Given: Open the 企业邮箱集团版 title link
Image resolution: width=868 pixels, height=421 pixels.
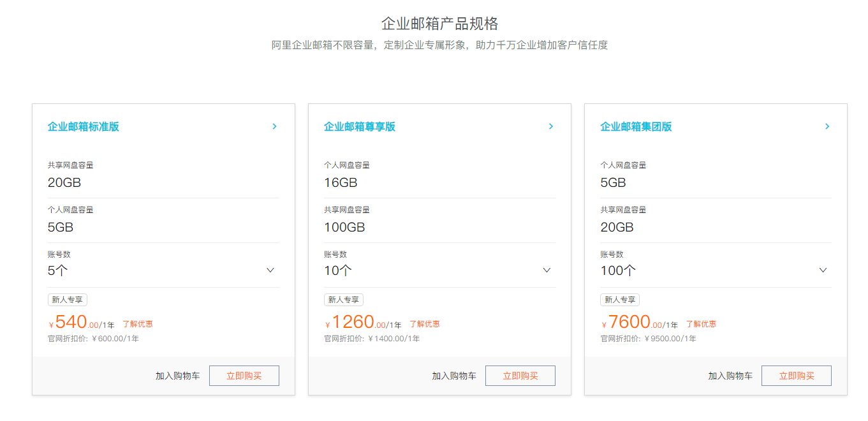Looking at the screenshot, I should [636, 126].
